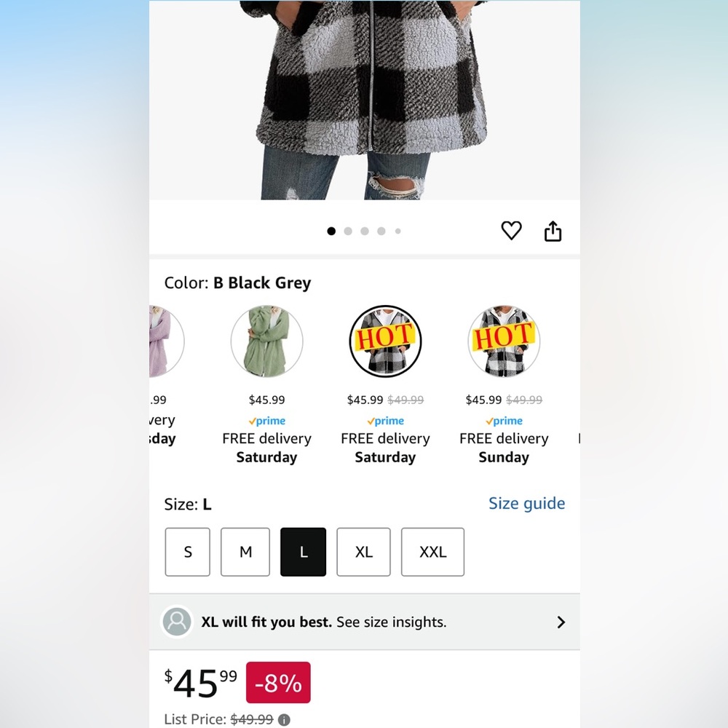Select size L
This screenshot has height=728, width=728.
pos(304,552)
